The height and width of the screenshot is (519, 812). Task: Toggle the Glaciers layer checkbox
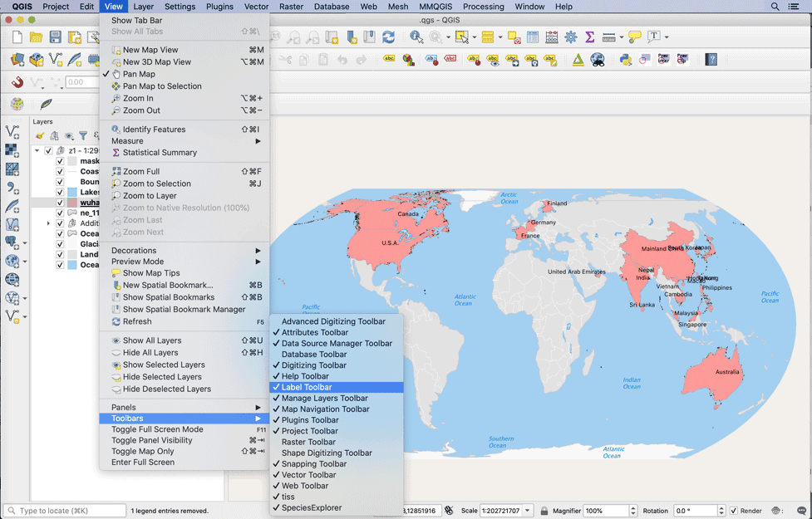click(x=60, y=243)
